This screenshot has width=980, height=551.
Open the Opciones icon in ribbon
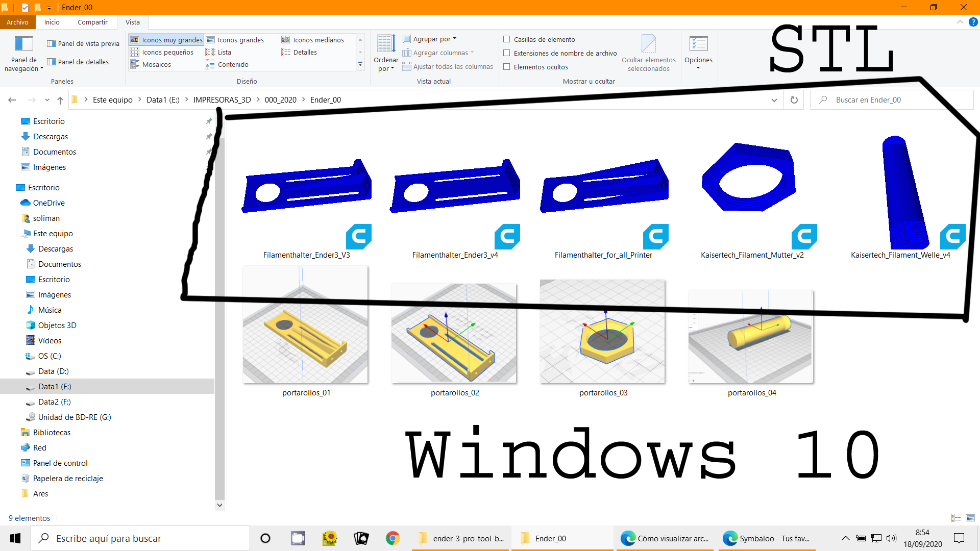[698, 44]
